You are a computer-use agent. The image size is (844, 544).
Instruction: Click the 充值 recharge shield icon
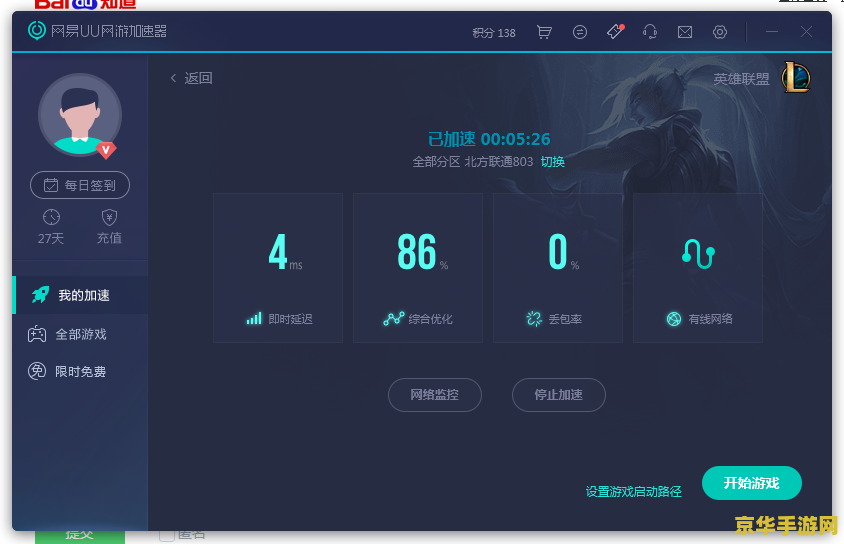(x=109, y=218)
